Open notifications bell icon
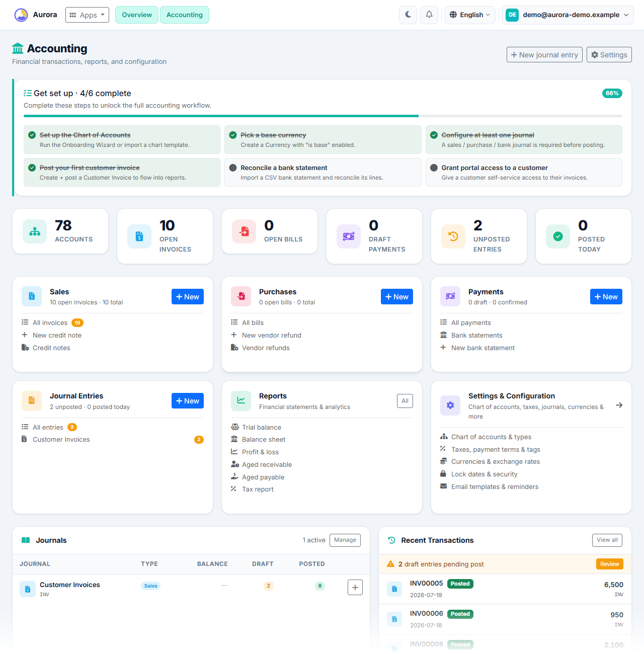Screen dimensions: 644x654 tap(429, 15)
